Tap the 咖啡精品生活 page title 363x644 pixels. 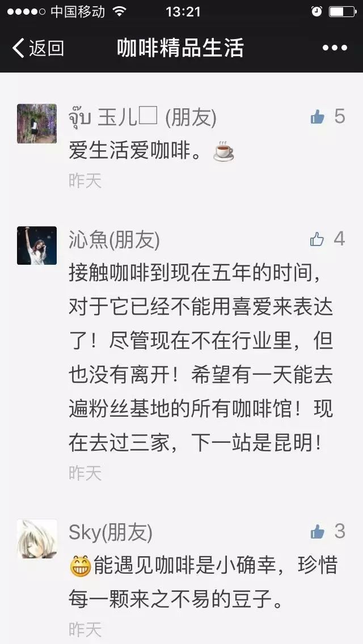[x=180, y=48]
